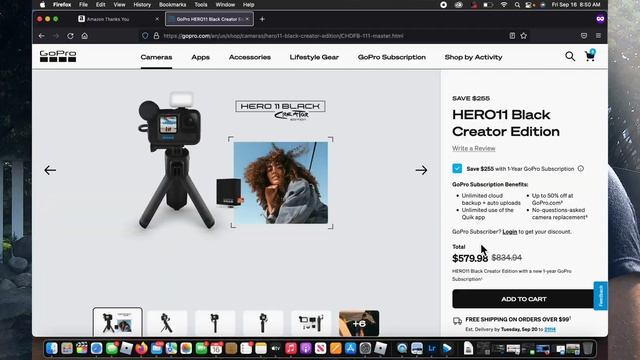Close the GoPro HERO11 Black Creator tab
The image size is (640, 360).
click(247, 19)
